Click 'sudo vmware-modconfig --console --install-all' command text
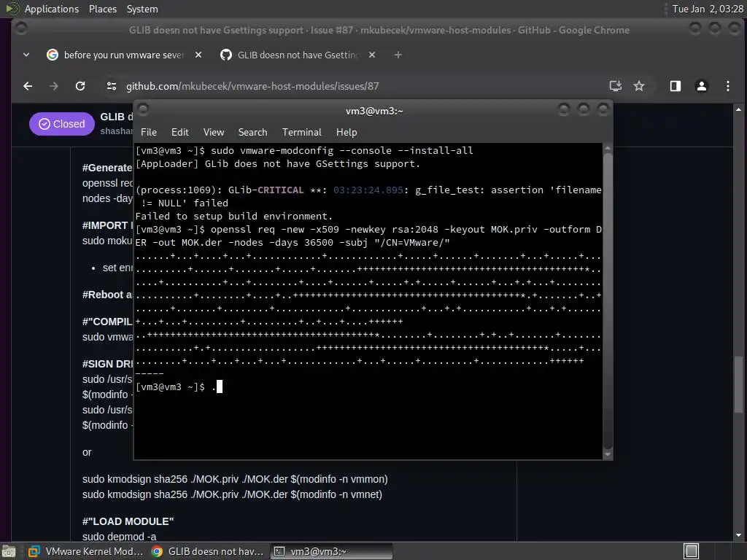The image size is (747, 560). pos(342,150)
